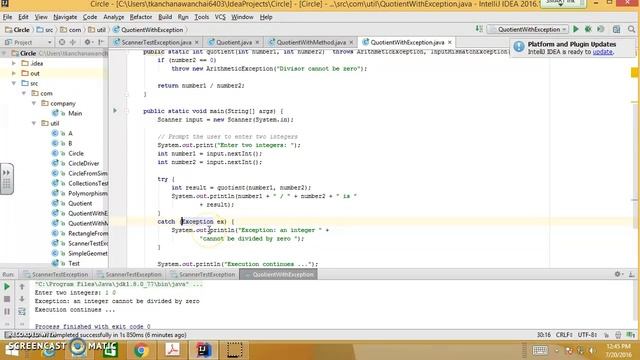Image resolution: width=640 pixels, height=360 pixels.
Task: Run QuotientWithException from the top toolbar
Action: click(x=576, y=29)
